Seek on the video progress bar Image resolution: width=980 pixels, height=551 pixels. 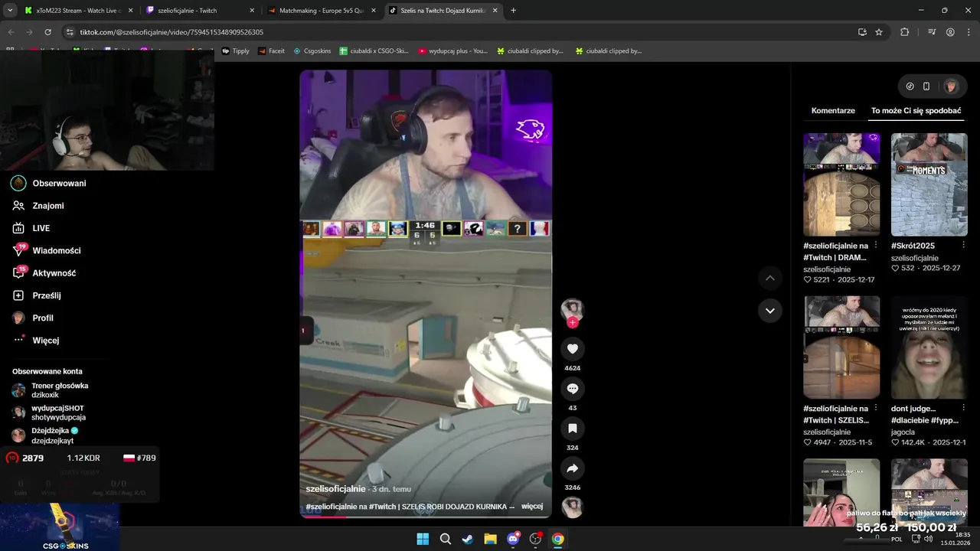coord(426,517)
